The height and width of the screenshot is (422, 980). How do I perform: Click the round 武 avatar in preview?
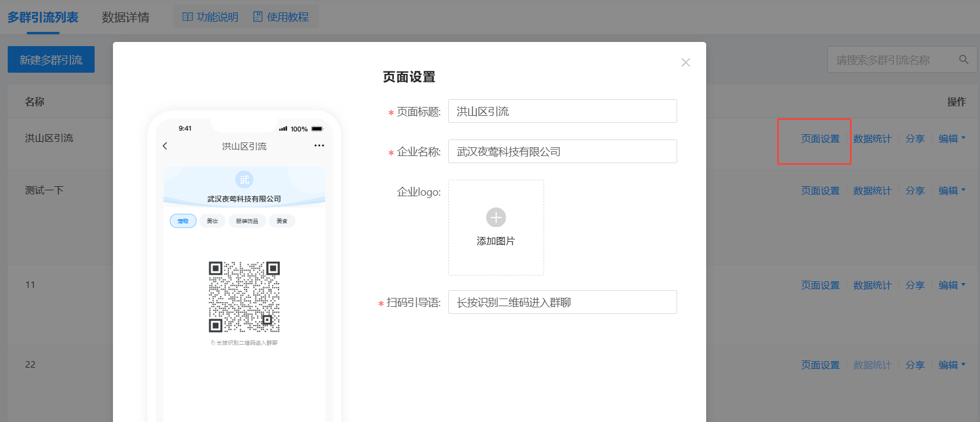244,180
